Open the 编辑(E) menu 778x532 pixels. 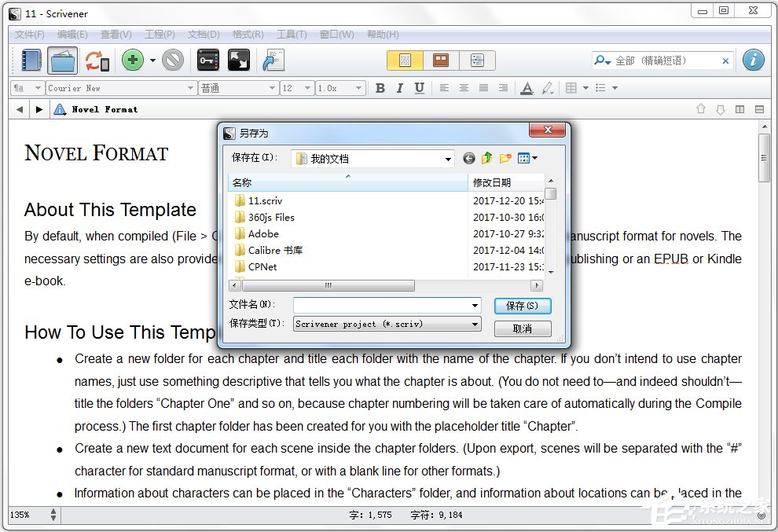click(72, 35)
